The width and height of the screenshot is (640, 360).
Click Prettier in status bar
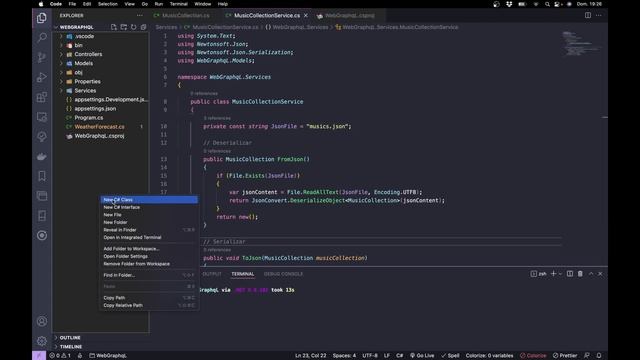565,356
